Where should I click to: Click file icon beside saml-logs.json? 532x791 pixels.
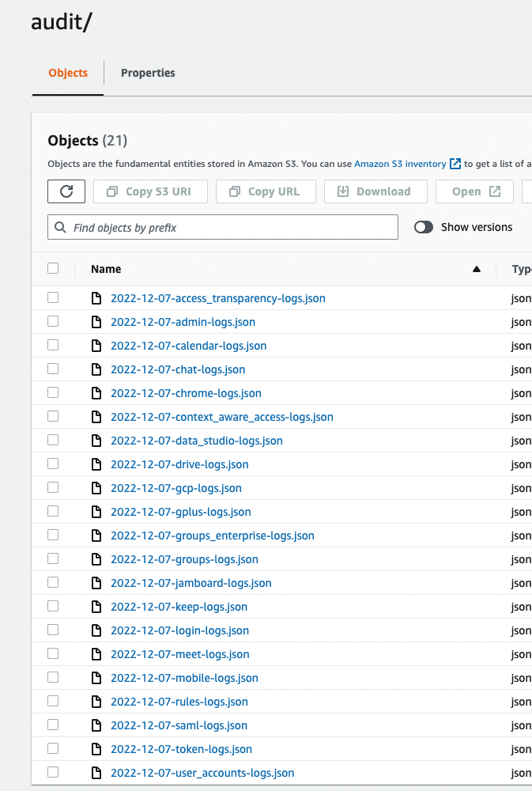pyautogui.click(x=96, y=725)
